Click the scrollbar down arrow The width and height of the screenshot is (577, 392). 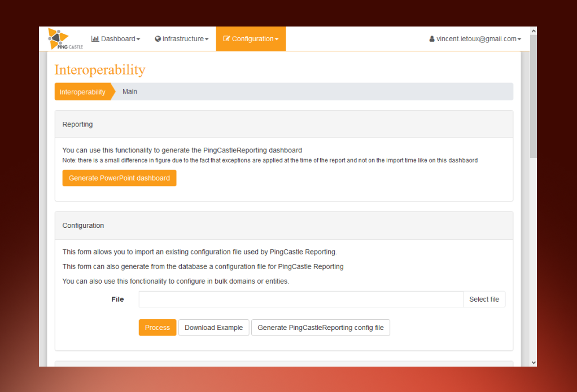pyautogui.click(x=534, y=363)
